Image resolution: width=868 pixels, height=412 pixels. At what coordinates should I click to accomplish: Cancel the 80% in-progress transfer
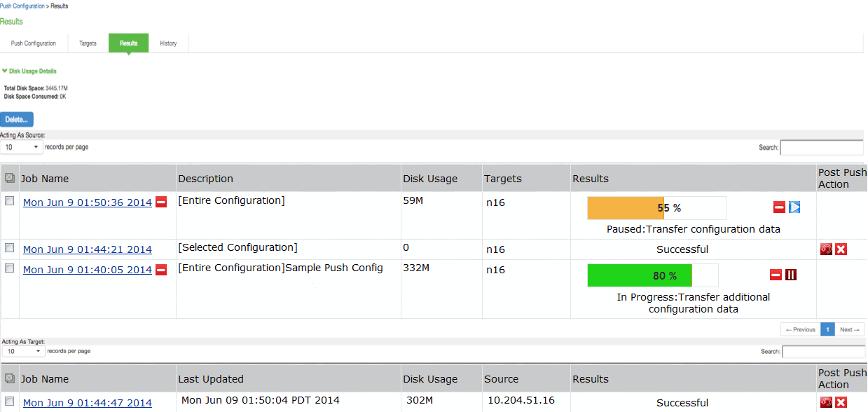776,275
